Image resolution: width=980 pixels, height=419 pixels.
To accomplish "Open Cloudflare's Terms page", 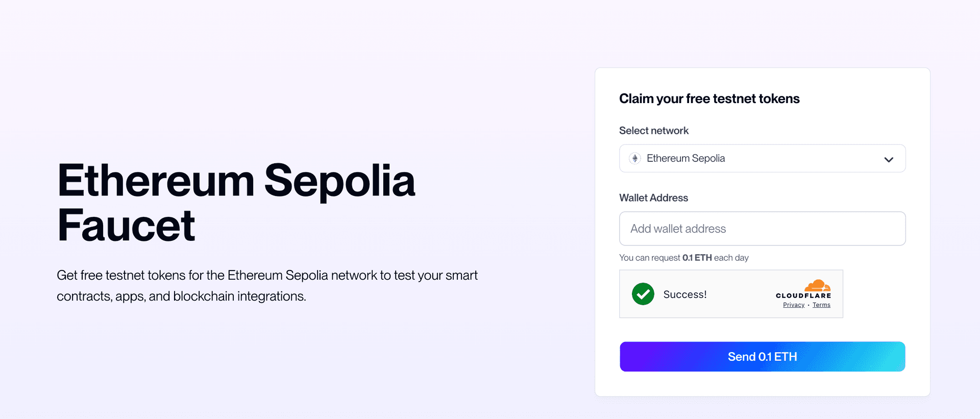I will pos(822,304).
